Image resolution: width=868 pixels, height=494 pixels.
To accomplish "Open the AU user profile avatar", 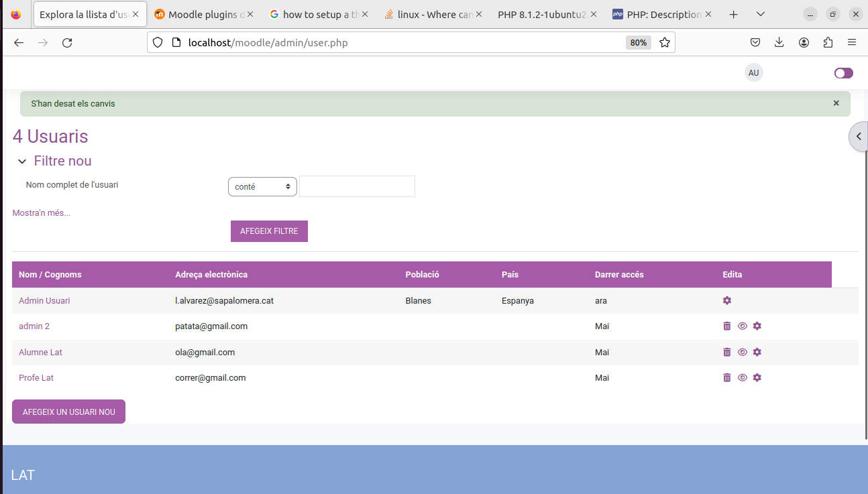I will tap(753, 72).
